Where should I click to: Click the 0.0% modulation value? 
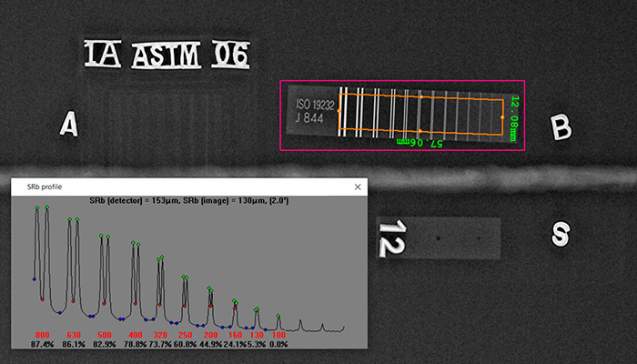(277, 344)
